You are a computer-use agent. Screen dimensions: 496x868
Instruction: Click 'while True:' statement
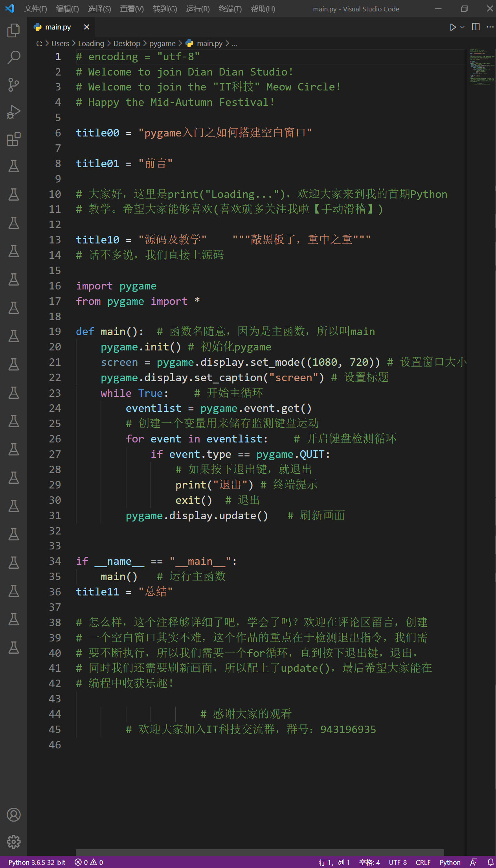134,393
